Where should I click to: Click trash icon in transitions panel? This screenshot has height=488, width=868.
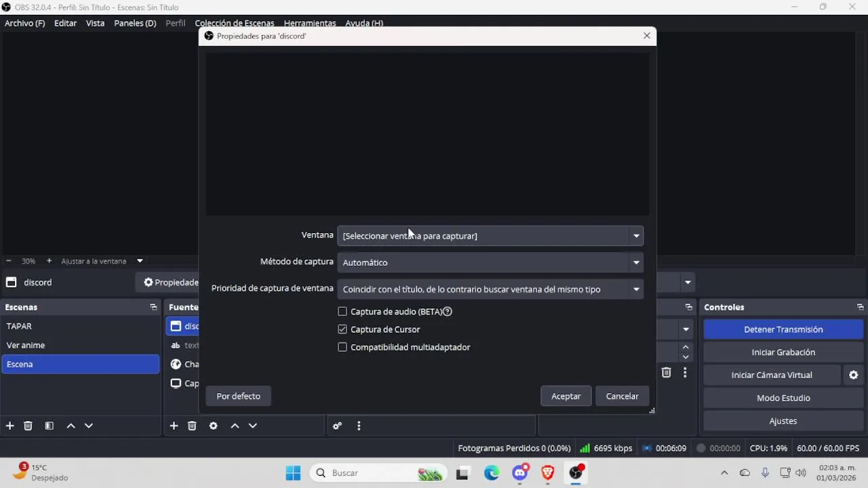coord(666,372)
